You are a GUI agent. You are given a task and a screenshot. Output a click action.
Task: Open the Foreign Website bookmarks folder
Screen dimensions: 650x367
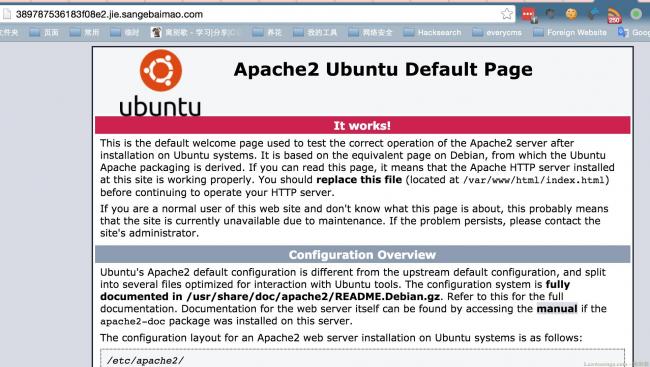pyautogui.click(x=570, y=32)
